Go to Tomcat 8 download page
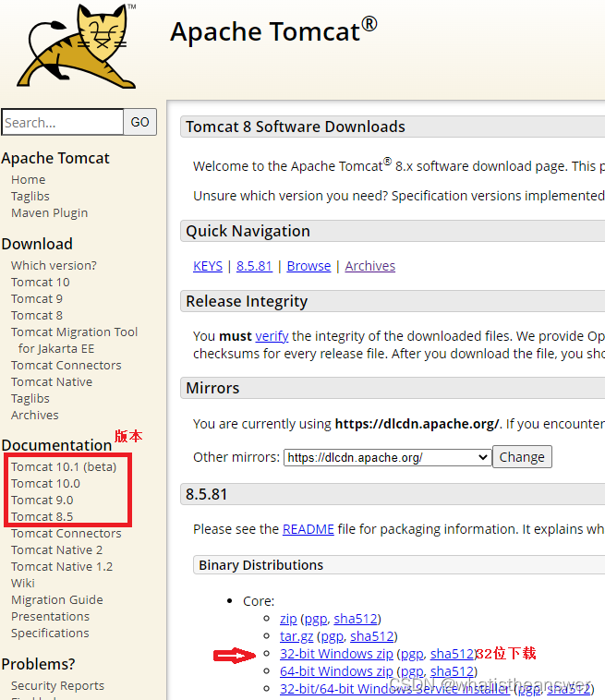 pos(37,315)
